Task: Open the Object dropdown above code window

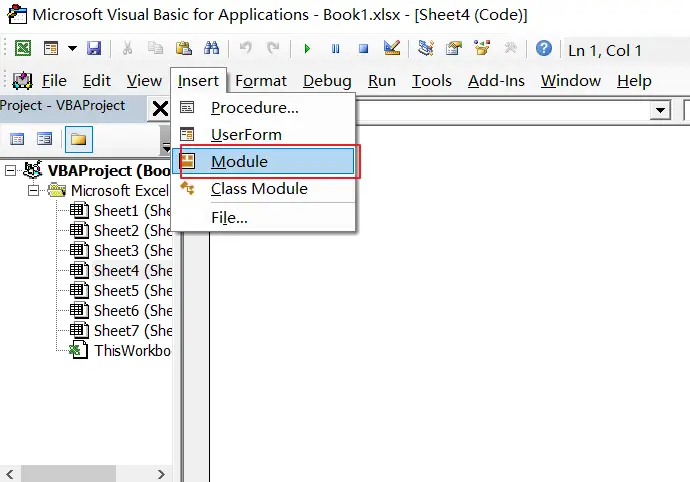Action: tap(660, 110)
